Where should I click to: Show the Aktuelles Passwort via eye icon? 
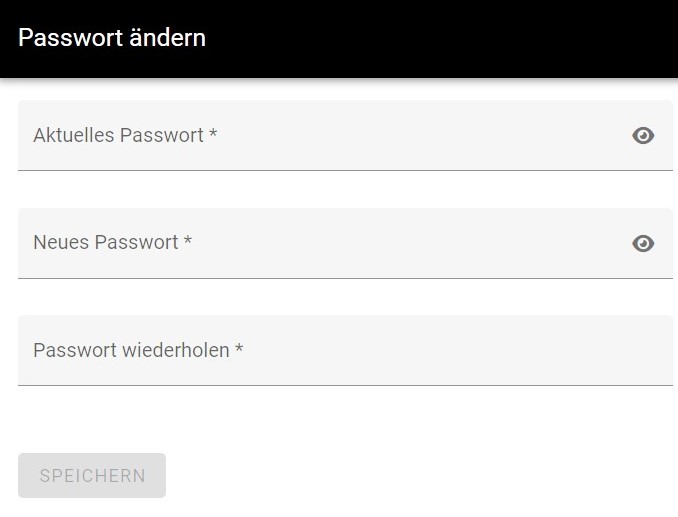pos(643,136)
